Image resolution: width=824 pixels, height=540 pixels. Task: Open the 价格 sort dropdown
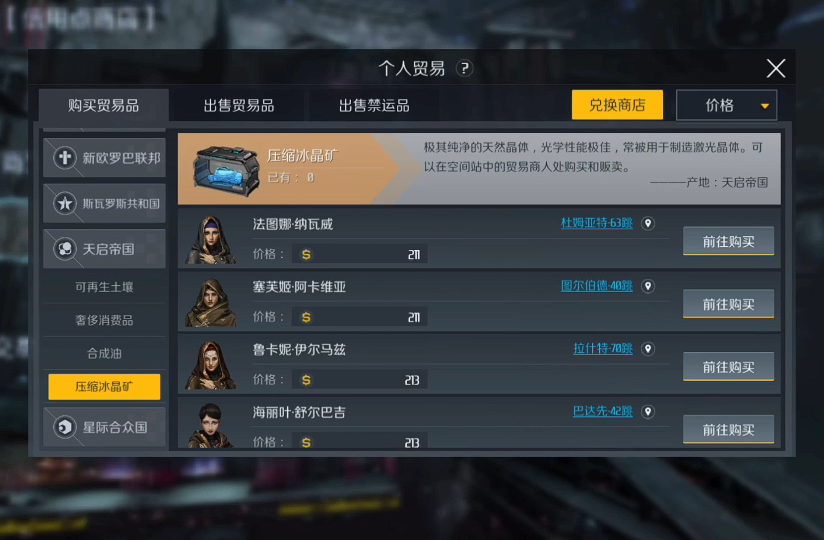click(726, 105)
